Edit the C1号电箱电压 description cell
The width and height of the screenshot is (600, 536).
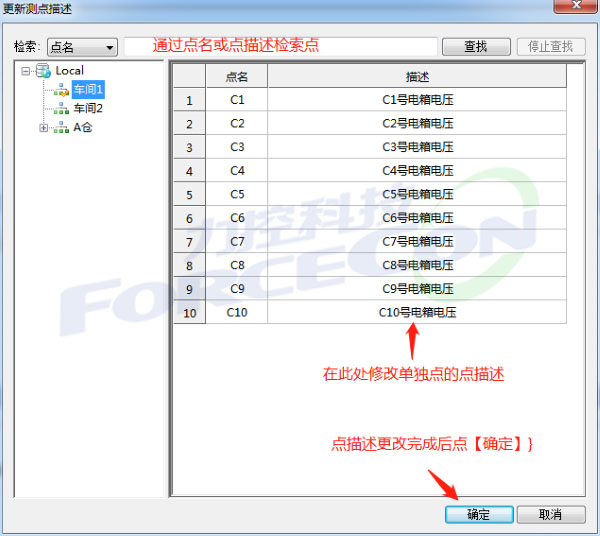point(417,100)
